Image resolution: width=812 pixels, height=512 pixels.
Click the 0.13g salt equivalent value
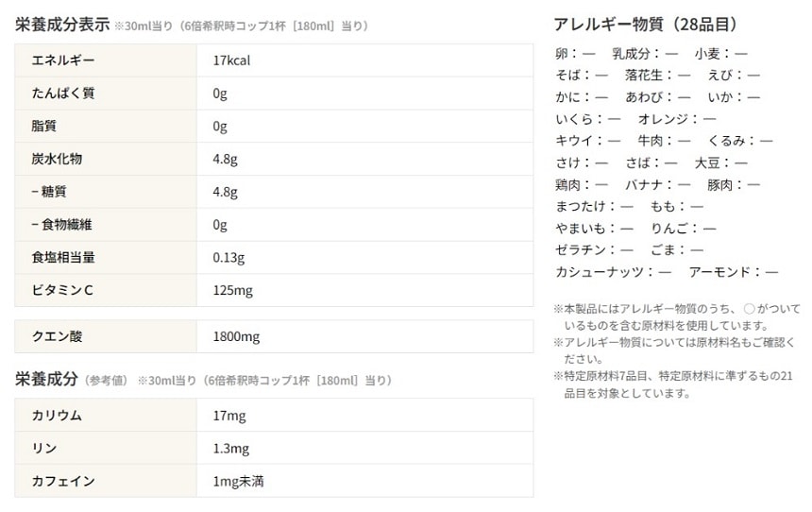click(229, 258)
